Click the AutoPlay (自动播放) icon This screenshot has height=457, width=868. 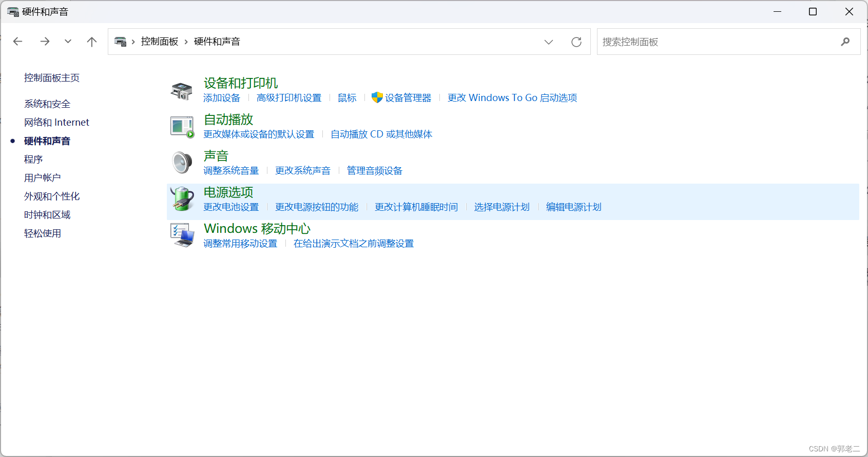[182, 127]
